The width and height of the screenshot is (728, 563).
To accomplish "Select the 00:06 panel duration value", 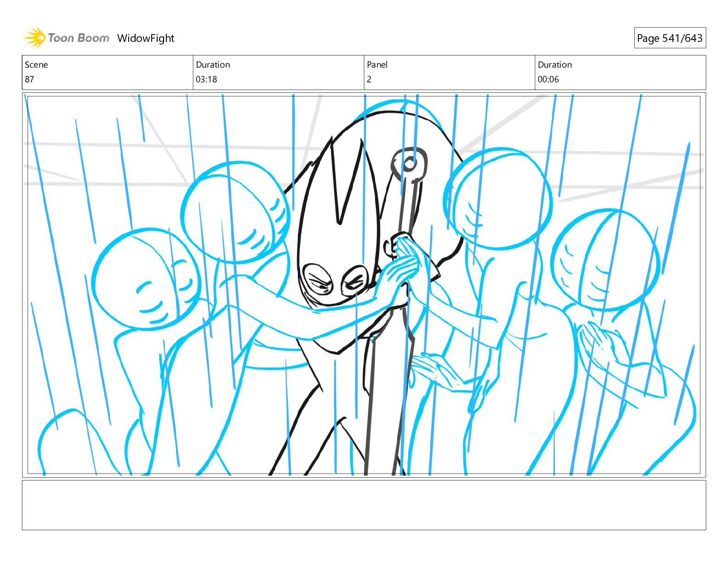I will pyautogui.click(x=548, y=79).
